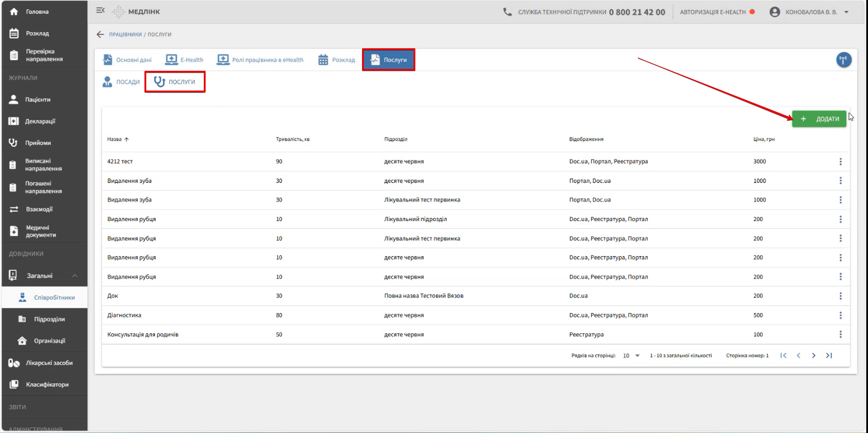The height and width of the screenshot is (433, 868).
Task: Click the back arrow beside the breadcrumb
Action: click(x=100, y=34)
